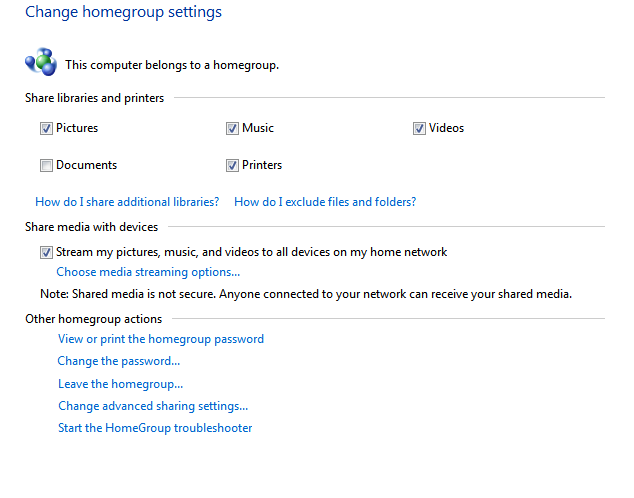The image size is (634, 498).
Task: Disable sharing of the Videos library
Action: 419,129
